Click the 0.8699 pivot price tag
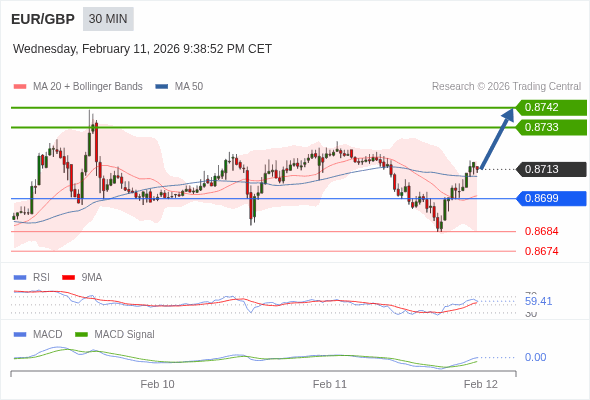This screenshot has height=400, width=590. click(x=551, y=198)
